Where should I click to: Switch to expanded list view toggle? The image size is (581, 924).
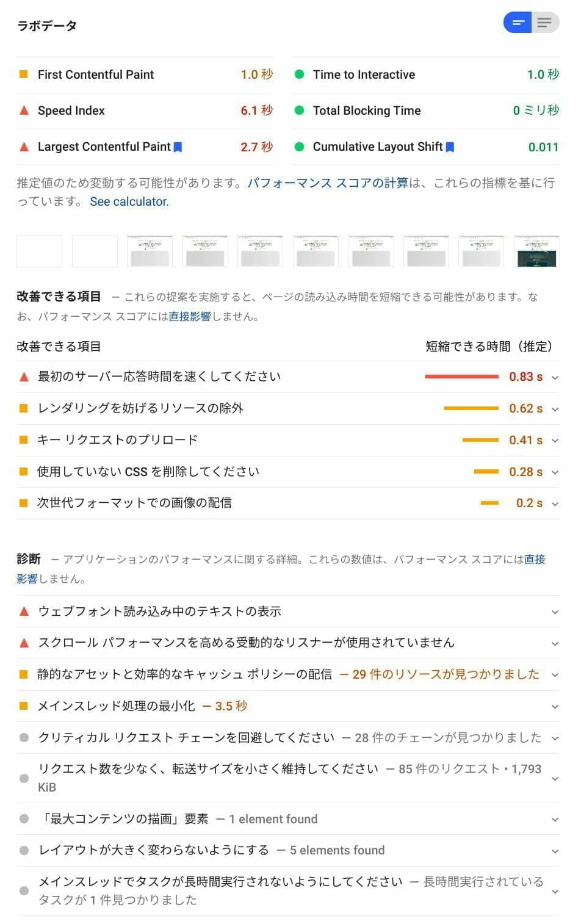coord(545,23)
